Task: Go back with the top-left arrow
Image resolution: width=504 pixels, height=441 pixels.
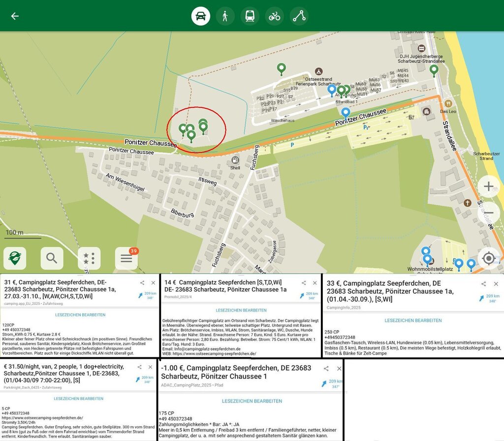Action: (x=15, y=16)
